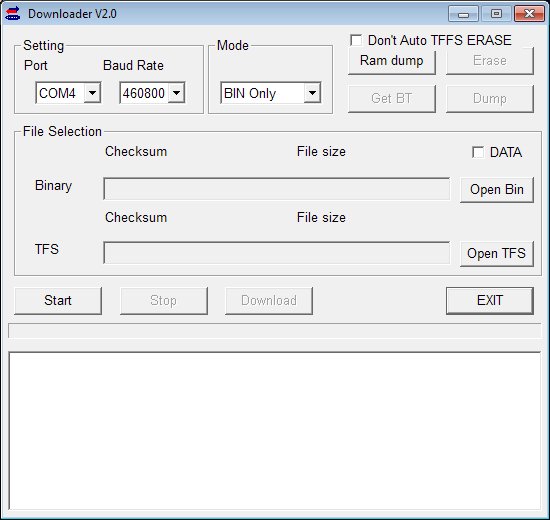Click the Download button
The height and width of the screenshot is (520, 550).
(269, 301)
